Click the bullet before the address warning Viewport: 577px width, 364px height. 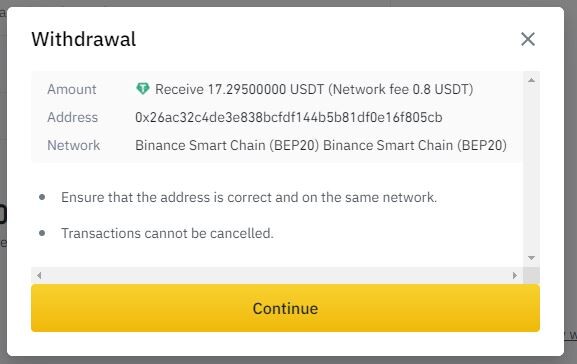[42, 197]
